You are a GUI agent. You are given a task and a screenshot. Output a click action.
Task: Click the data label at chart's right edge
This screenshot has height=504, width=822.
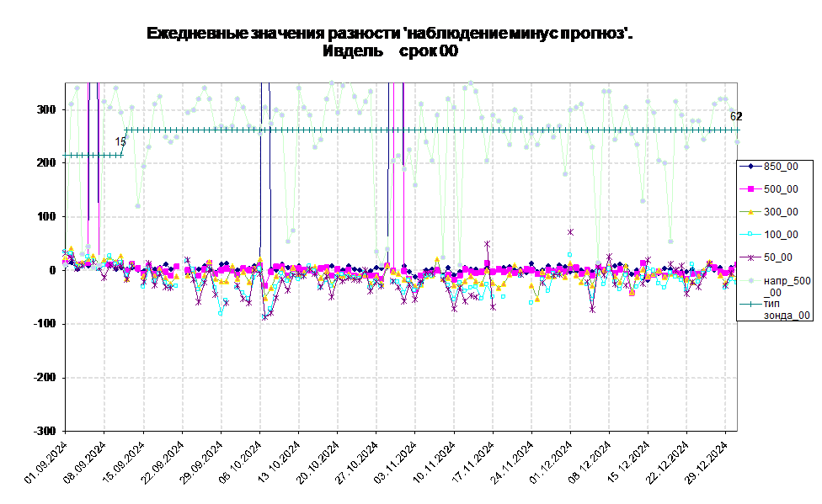[x=733, y=117]
